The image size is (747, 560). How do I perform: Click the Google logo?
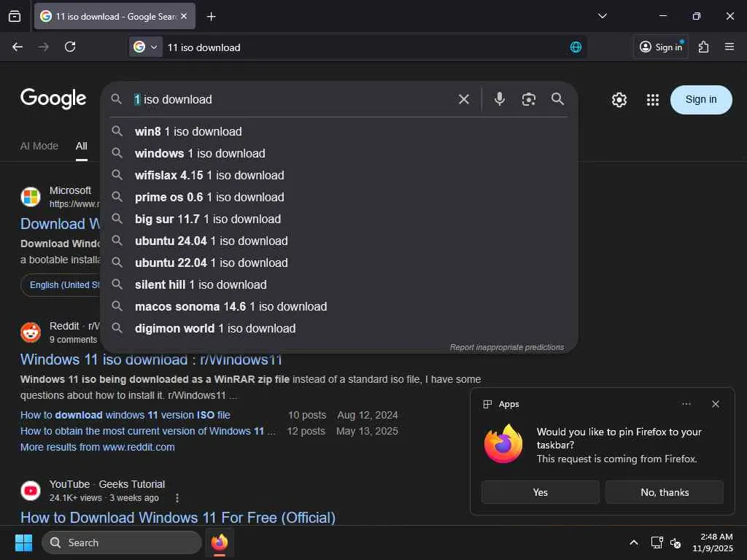[53, 98]
